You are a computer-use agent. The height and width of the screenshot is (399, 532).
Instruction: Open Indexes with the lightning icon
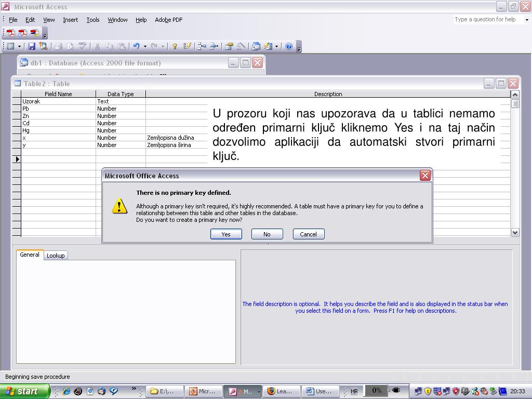coord(187,46)
